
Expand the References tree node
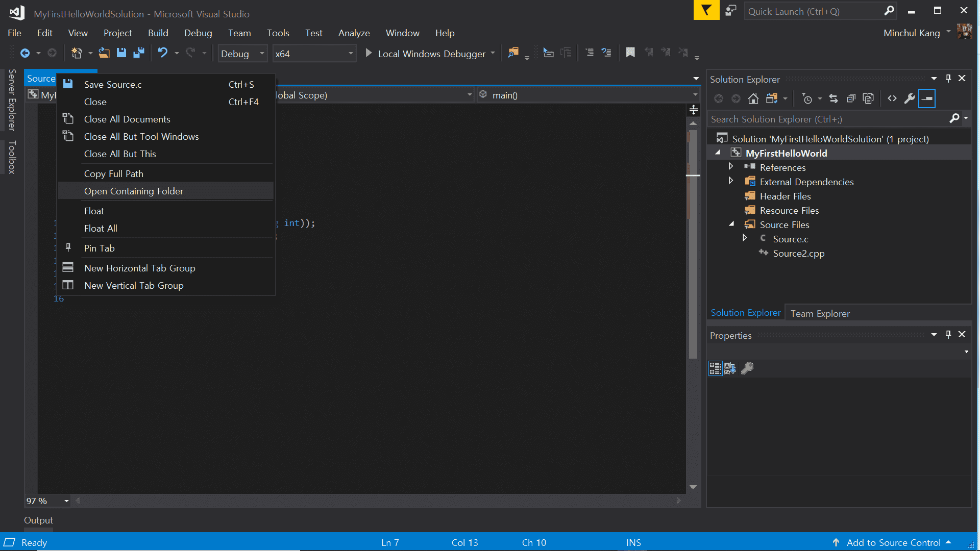731,167
